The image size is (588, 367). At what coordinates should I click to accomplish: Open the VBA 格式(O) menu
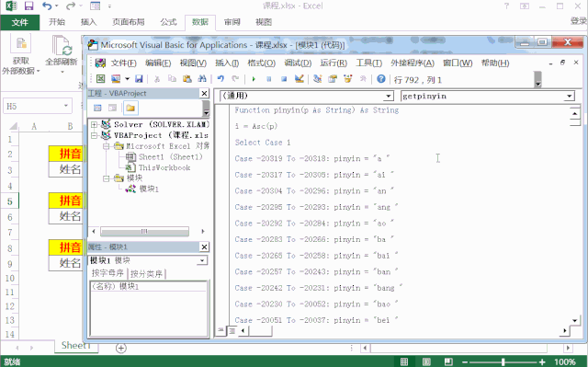(261, 63)
